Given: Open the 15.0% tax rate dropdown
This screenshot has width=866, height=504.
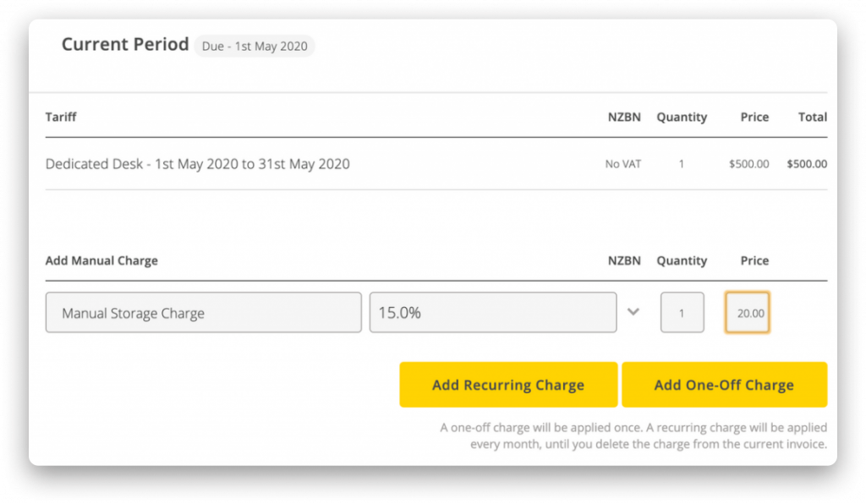Looking at the screenshot, I should point(493,312).
